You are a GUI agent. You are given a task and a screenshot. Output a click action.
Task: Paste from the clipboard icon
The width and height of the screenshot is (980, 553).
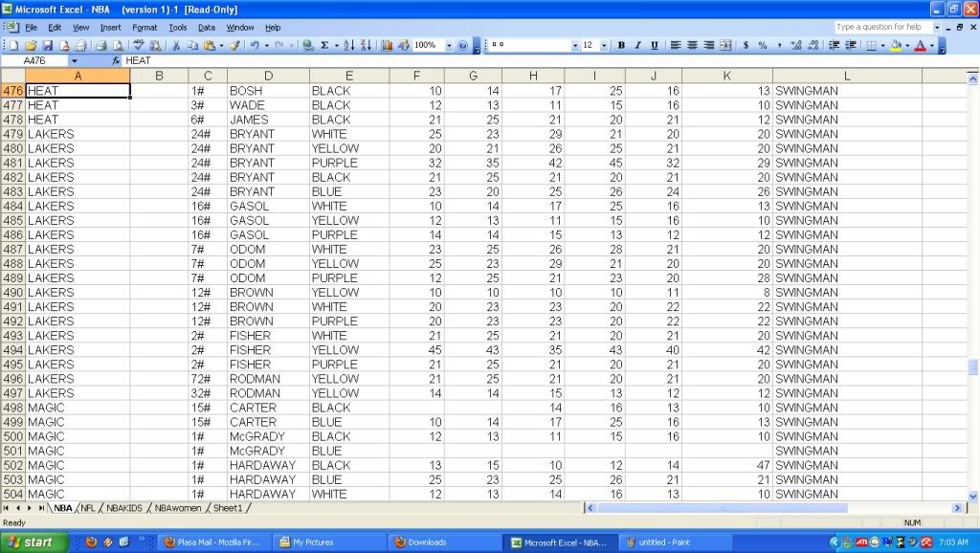[x=210, y=45]
